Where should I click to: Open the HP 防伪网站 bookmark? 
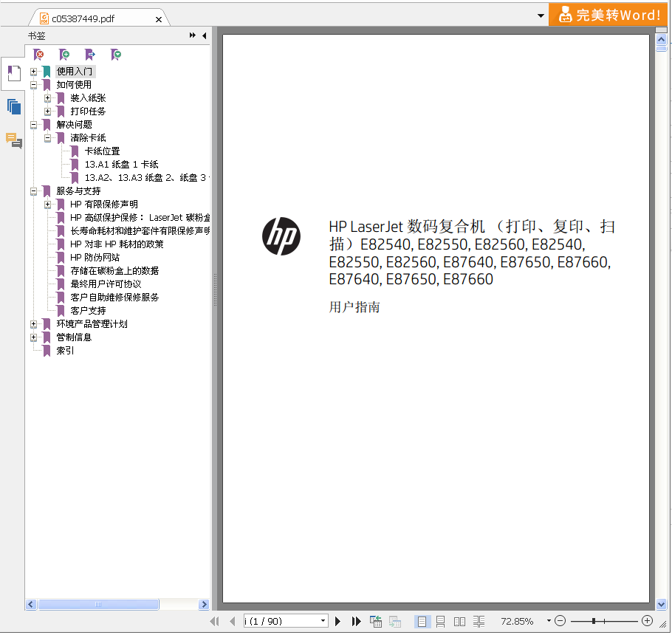coord(95,258)
